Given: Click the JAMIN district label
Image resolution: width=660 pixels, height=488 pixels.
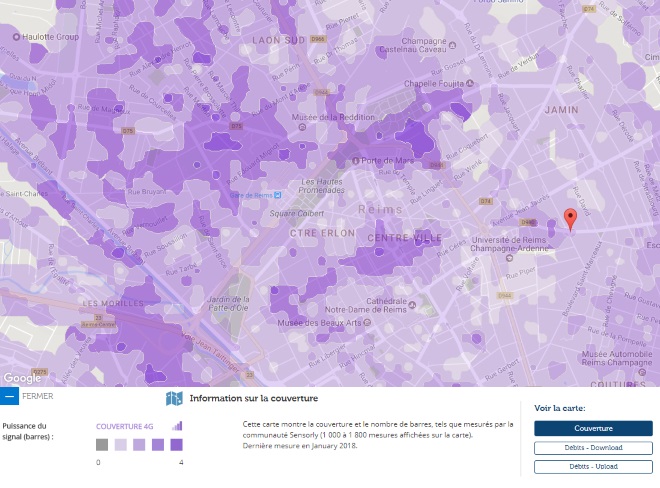Looking at the screenshot, I should coord(562,110).
